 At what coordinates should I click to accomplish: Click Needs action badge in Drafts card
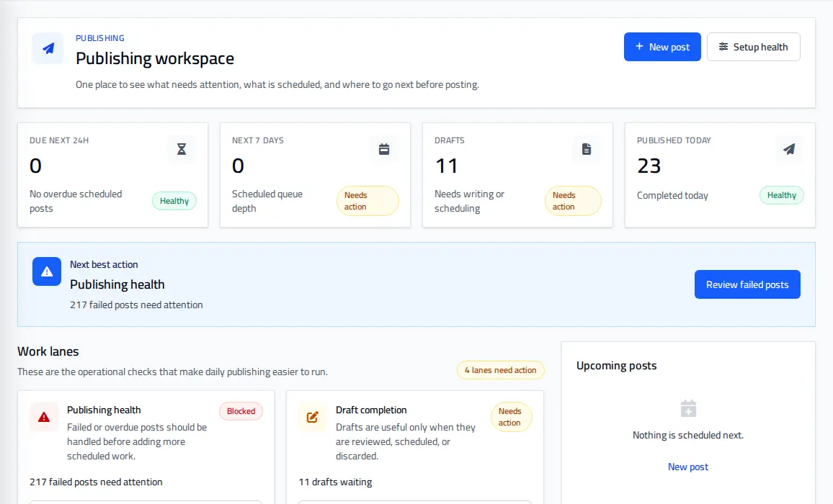(573, 201)
